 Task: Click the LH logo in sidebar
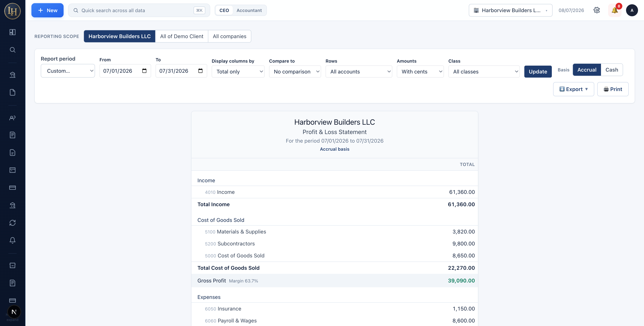[13, 11]
